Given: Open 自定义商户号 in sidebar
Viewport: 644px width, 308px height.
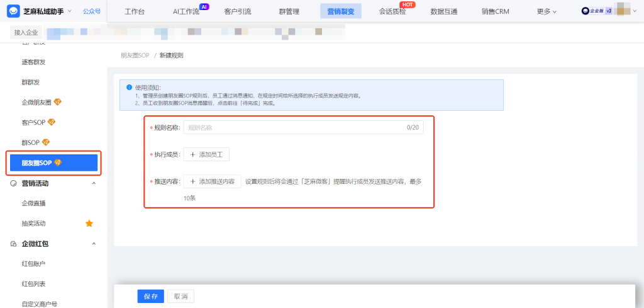Looking at the screenshot, I should (x=40, y=304).
